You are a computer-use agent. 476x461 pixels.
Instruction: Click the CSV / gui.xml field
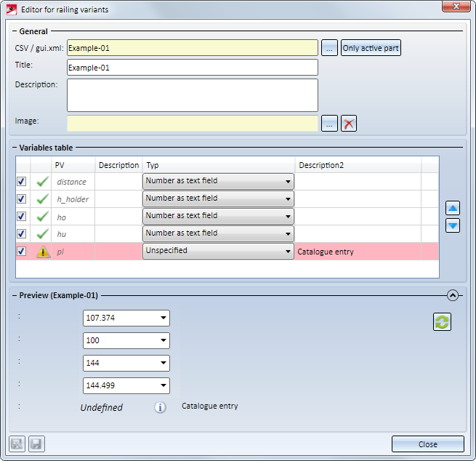coord(193,48)
